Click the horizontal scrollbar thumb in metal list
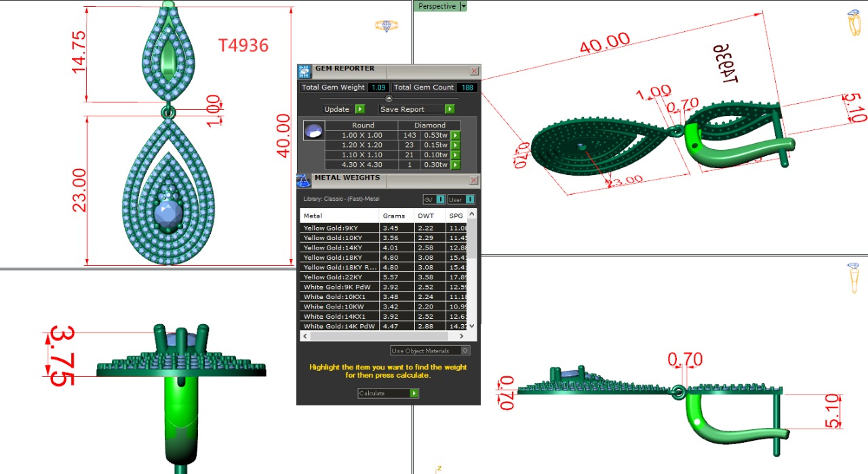 [x=379, y=336]
